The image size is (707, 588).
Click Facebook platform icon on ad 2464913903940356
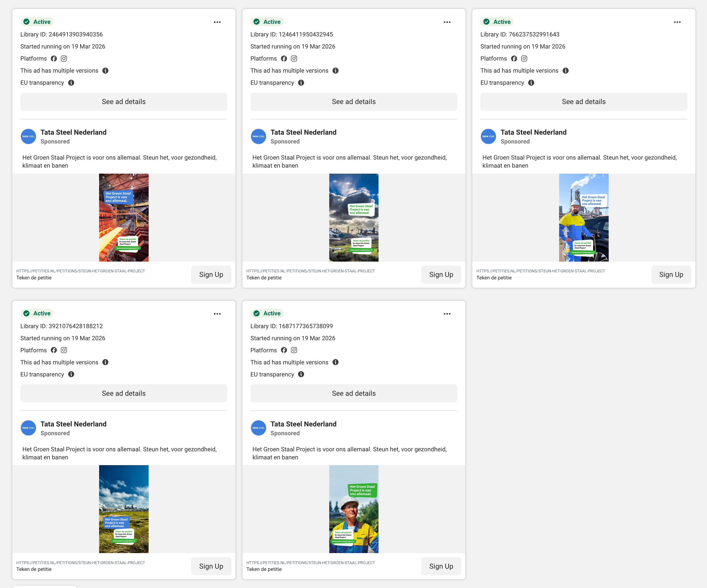[54, 59]
